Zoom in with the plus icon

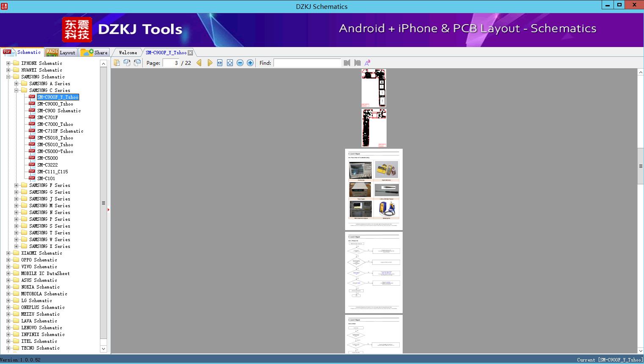click(x=250, y=63)
